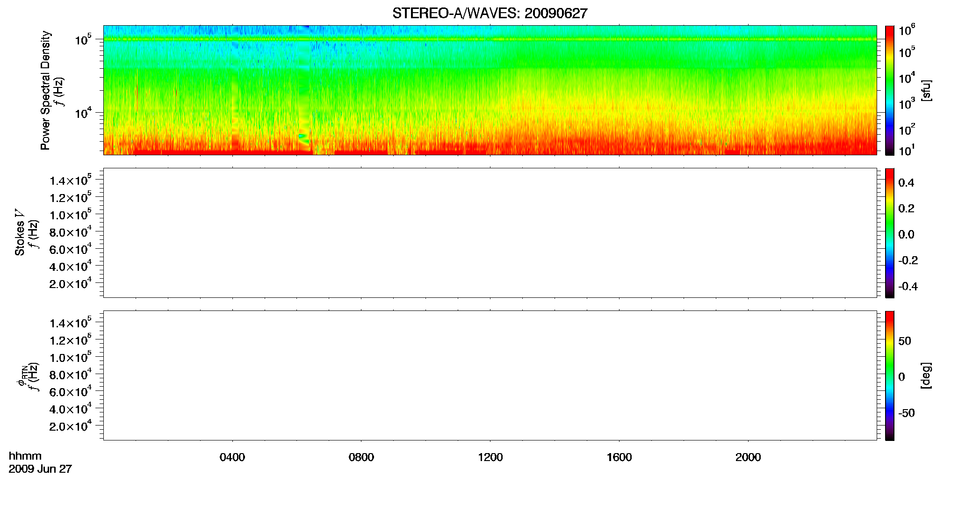The image size is (980, 505).
Task: Click the power spectral density colorbar
Action: [890, 90]
